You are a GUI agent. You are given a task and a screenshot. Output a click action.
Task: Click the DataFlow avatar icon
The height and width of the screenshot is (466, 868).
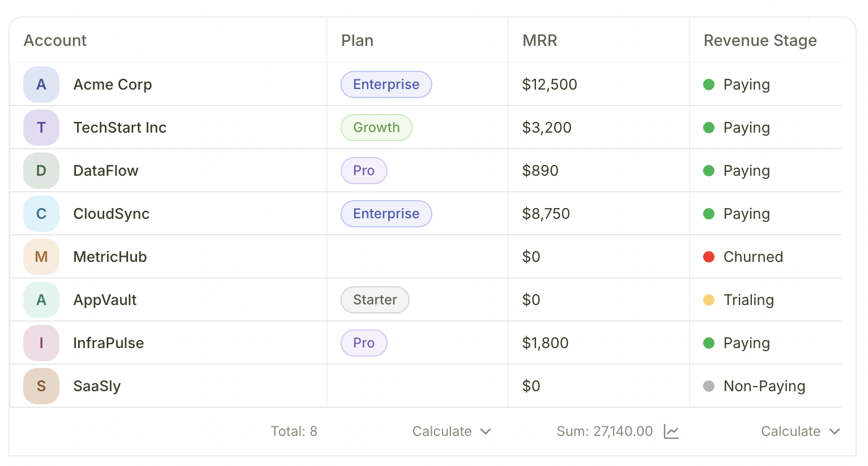click(x=41, y=170)
